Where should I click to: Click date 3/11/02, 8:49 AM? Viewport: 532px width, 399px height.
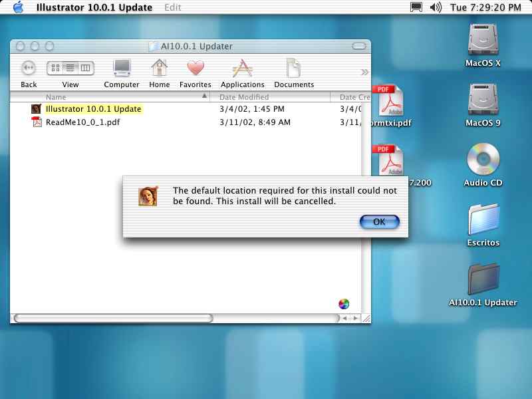tap(255, 122)
